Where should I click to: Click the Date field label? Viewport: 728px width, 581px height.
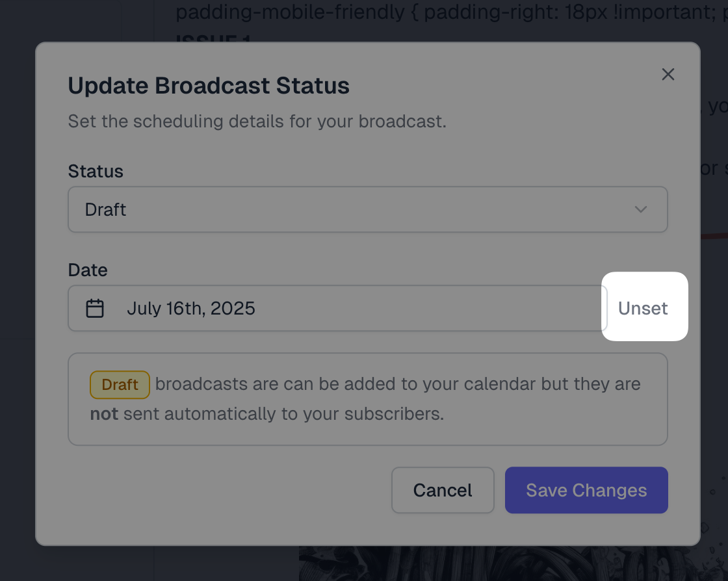88,270
